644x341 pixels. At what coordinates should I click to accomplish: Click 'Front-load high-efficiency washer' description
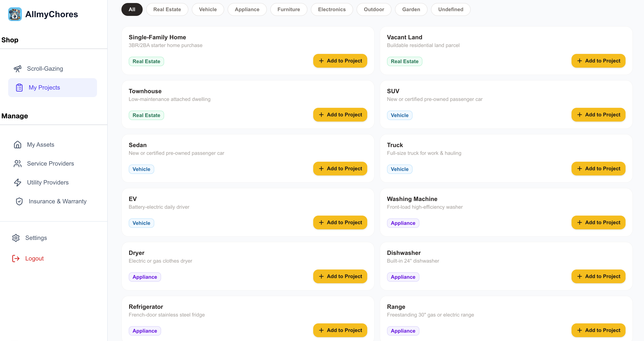pos(425,207)
